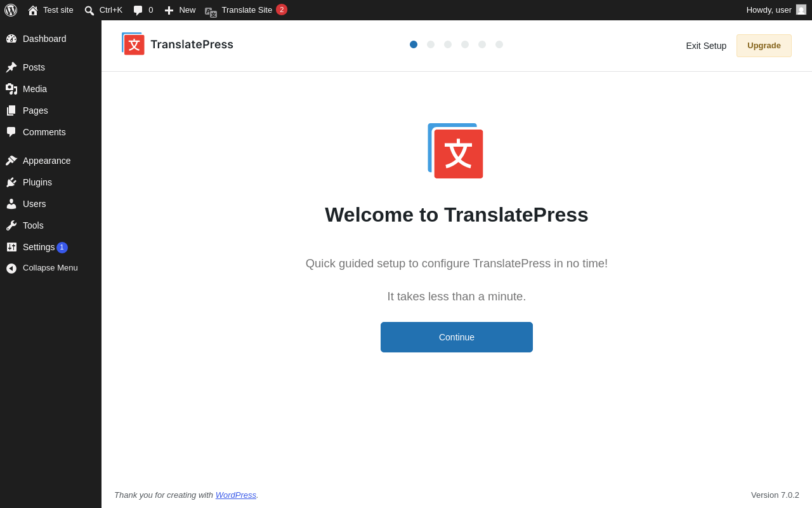The height and width of the screenshot is (508, 812).
Task: Click the Continue button
Action: [x=457, y=337]
